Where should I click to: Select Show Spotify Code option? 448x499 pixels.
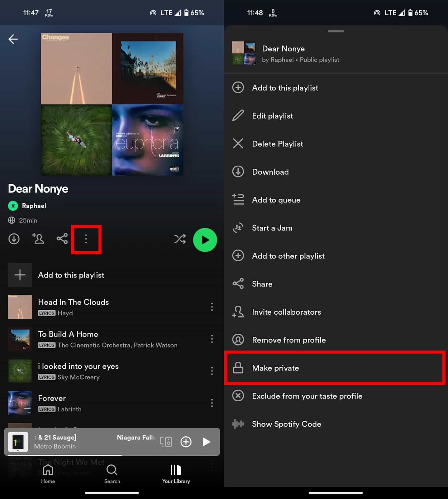tap(336, 424)
